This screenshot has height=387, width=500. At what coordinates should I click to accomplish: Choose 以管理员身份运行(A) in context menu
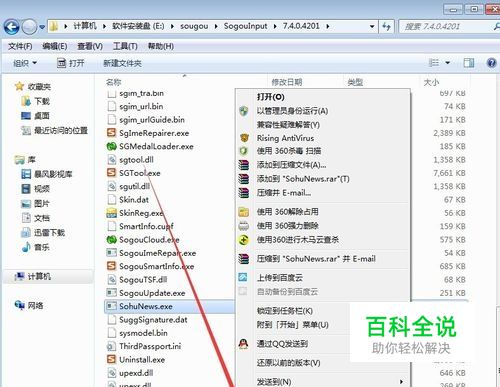pyautogui.click(x=292, y=111)
